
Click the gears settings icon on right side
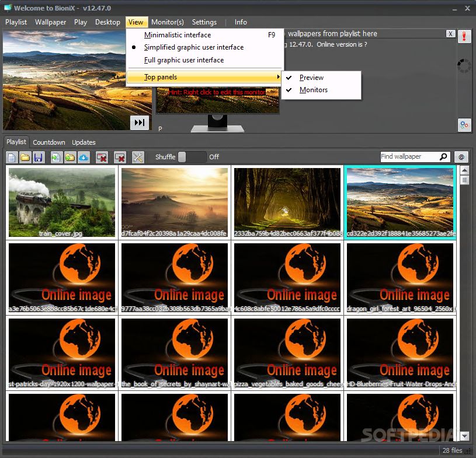[464, 125]
